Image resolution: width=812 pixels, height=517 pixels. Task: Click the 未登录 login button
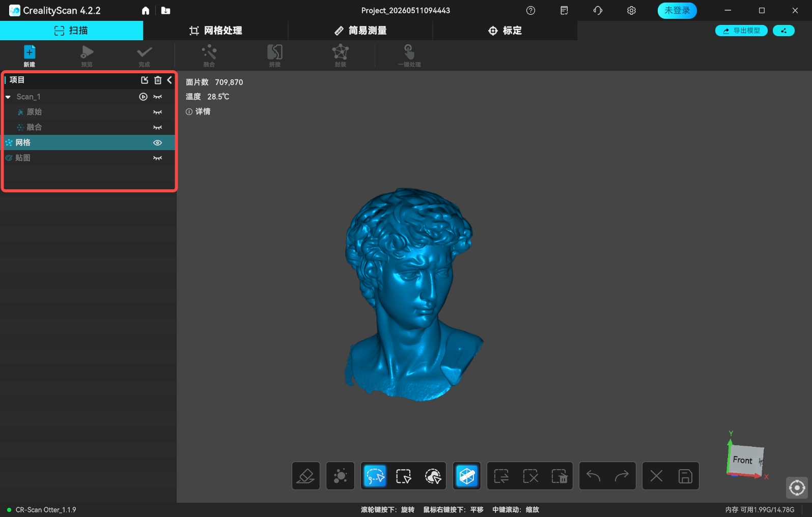tap(677, 11)
